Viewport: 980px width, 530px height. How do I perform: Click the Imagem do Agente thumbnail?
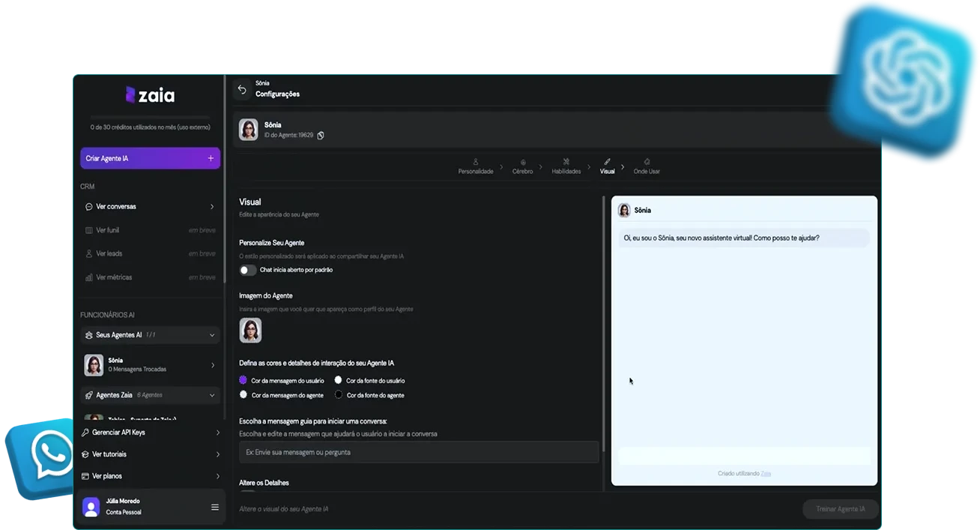coord(250,330)
